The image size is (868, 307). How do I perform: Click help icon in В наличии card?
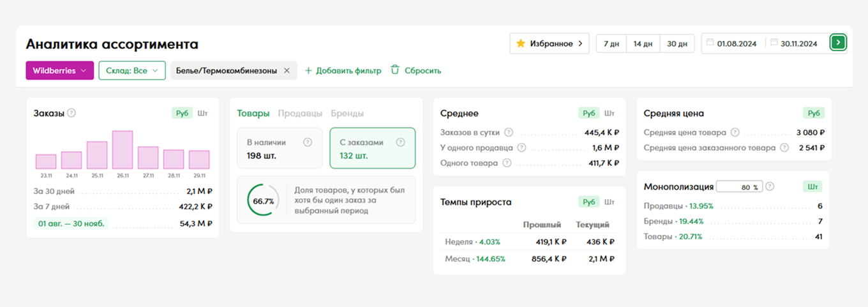click(308, 143)
